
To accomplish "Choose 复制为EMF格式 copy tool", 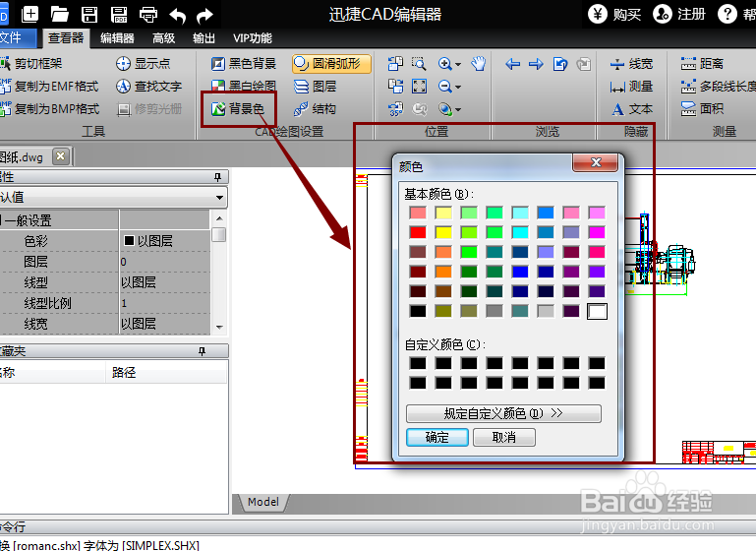I will pyautogui.click(x=49, y=87).
